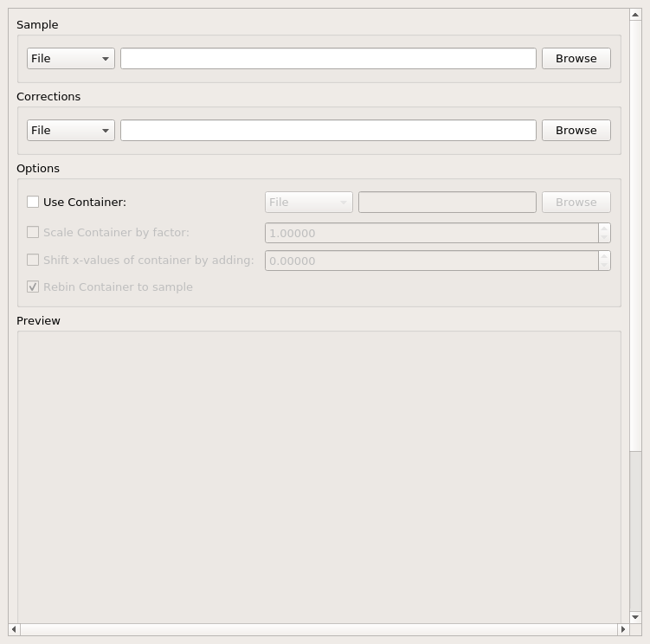Decrease the scale factor using down arrow
This screenshot has height=644, width=650.
coord(604,238)
